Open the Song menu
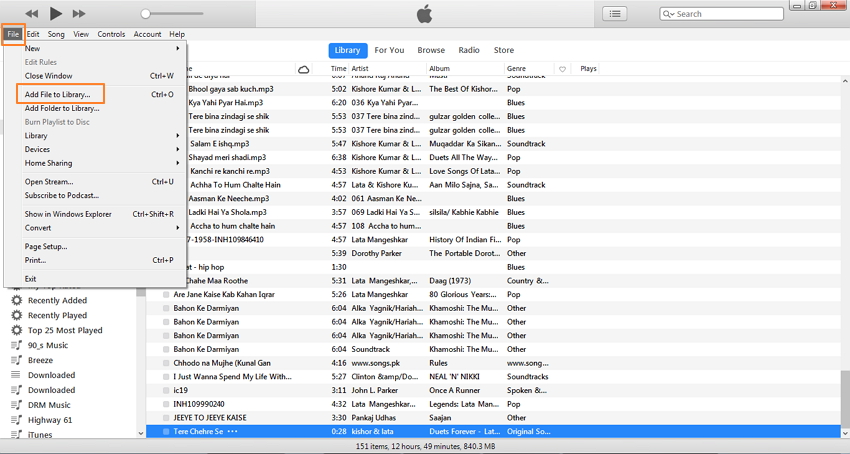 [x=56, y=34]
